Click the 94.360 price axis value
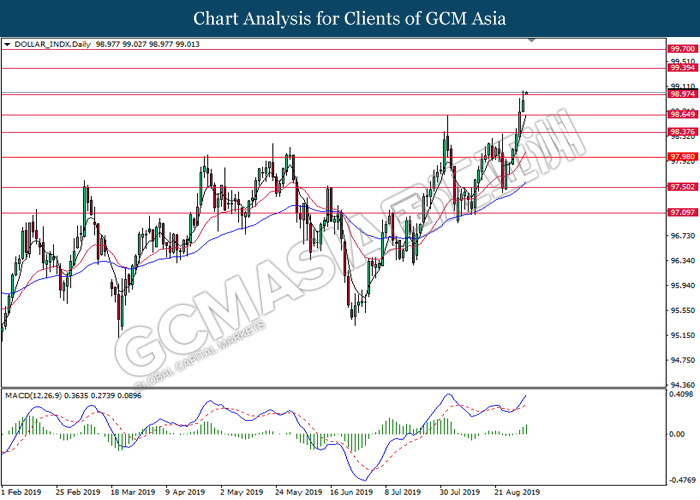This screenshot has width=700, height=500. pos(683,385)
